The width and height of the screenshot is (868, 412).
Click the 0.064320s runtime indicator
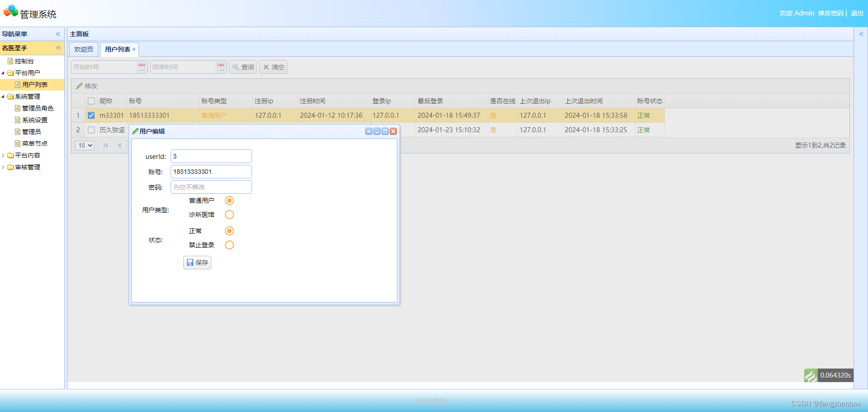click(x=835, y=375)
